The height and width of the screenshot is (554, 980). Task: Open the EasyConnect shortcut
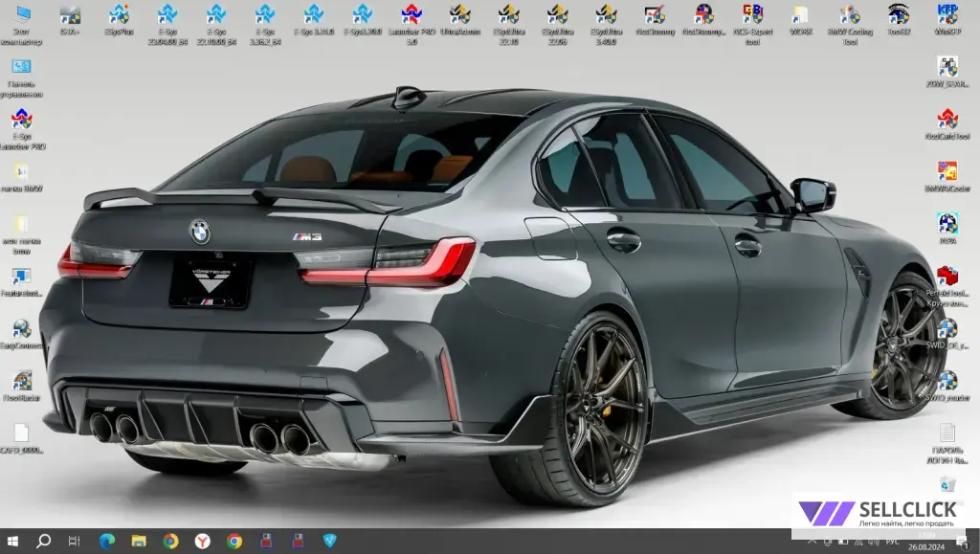[21, 334]
